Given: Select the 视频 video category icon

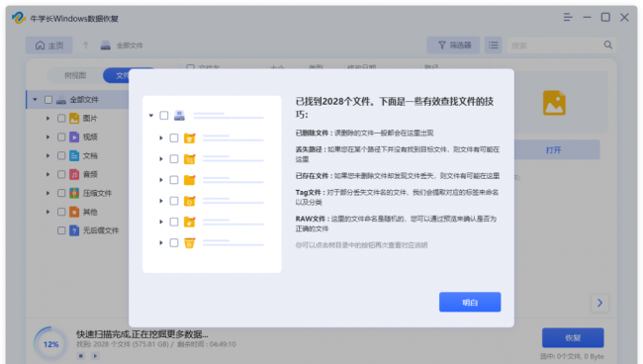Looking at the screenshot, I should (74, 136).
